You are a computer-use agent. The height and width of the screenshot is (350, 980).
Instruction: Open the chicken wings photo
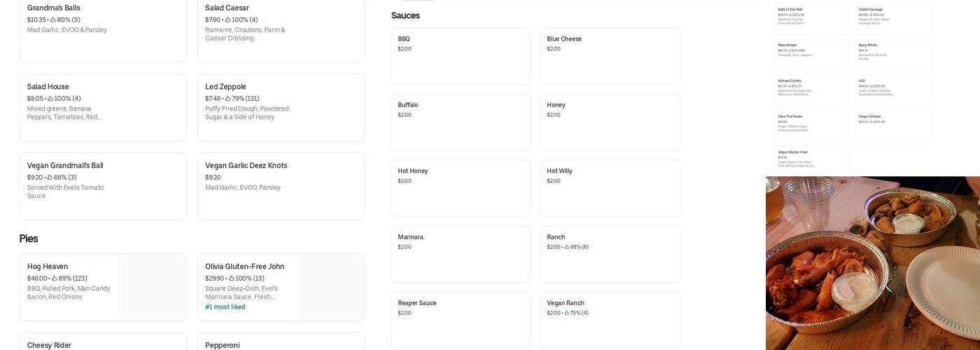click(872, 263)
